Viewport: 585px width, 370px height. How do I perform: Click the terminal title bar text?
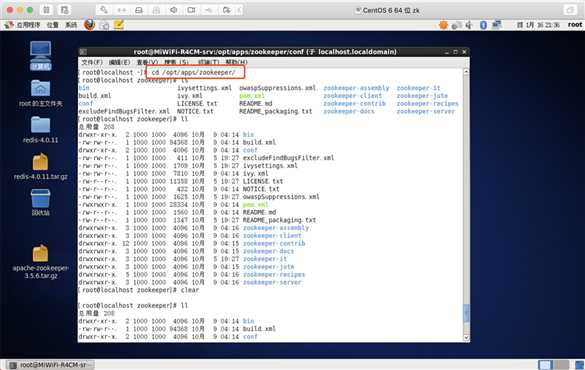pyautogui.click(x=265, y=52)
